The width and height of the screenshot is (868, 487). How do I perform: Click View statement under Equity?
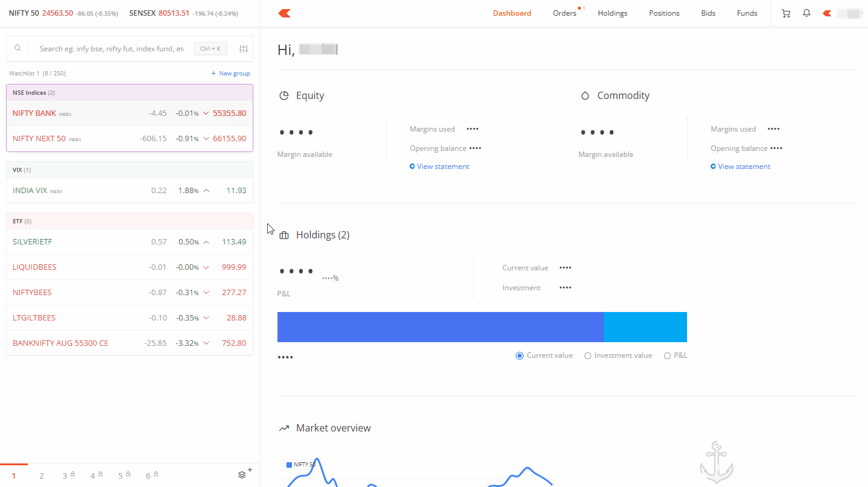[442, 167]
